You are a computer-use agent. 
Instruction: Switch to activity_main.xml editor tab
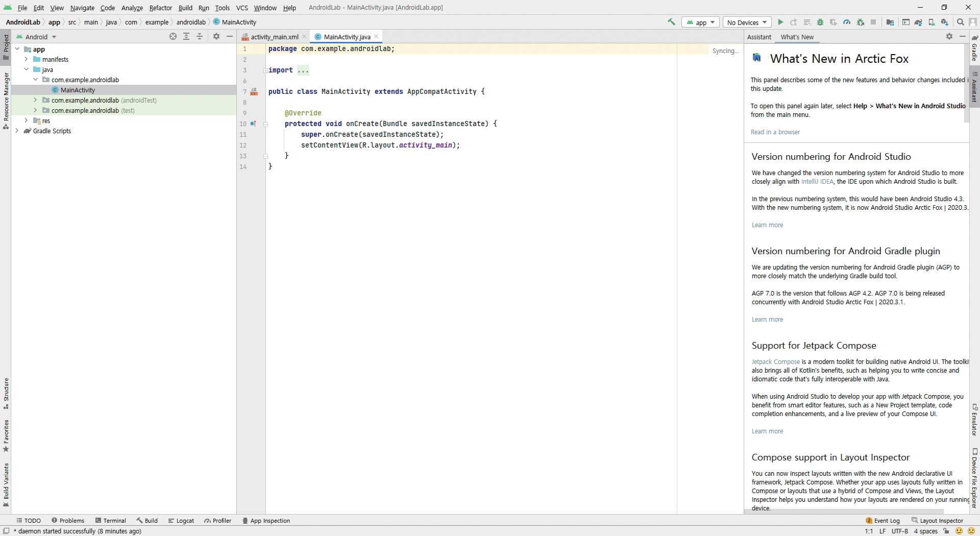pyautogui.click(x=275, y=37)
